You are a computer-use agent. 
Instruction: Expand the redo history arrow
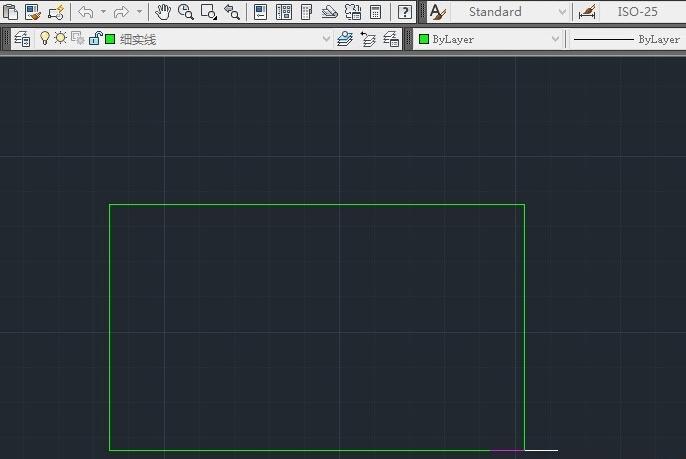click(x=139, y=12)
